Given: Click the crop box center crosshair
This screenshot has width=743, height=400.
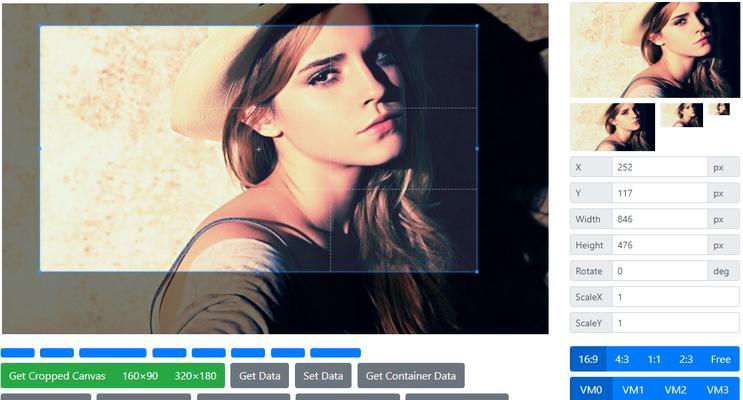Looking at the screenshot, I should (x=258, y=149).
